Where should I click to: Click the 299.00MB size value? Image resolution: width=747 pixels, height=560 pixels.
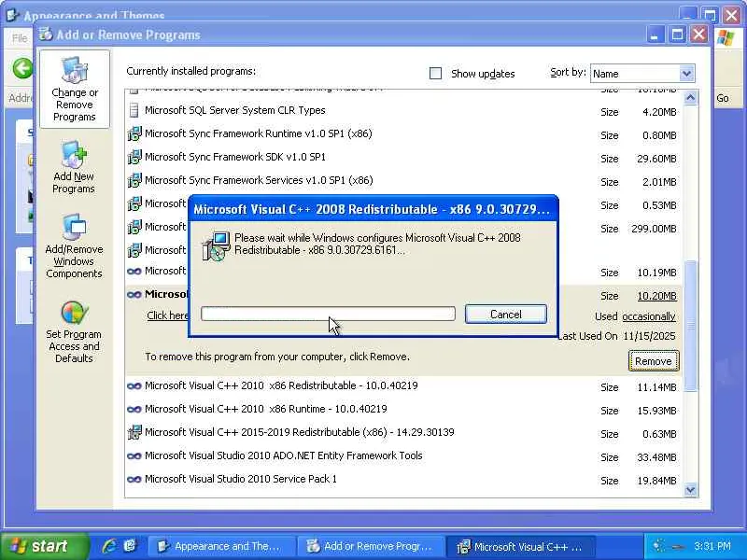pyautogui.click(x=654, y=229)
